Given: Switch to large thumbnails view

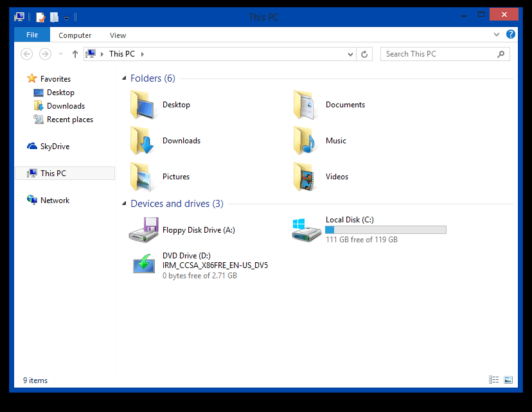Looking at the screenshot, I should pos(509,380).
